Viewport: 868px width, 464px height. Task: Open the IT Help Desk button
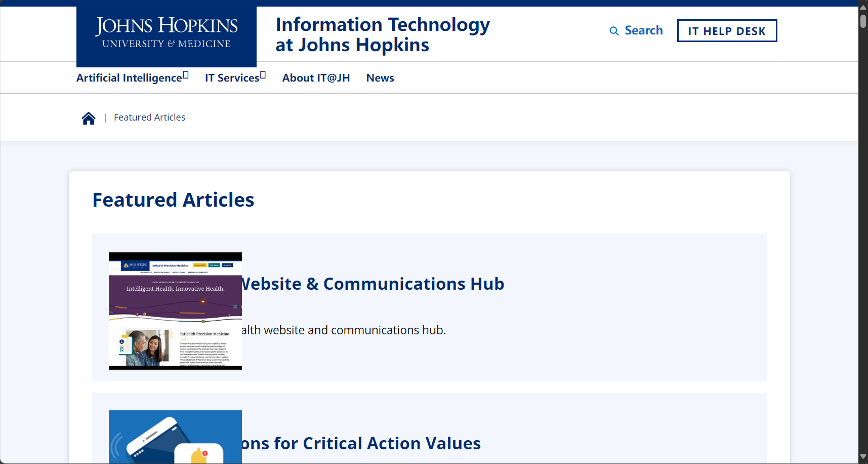point(727,31)
